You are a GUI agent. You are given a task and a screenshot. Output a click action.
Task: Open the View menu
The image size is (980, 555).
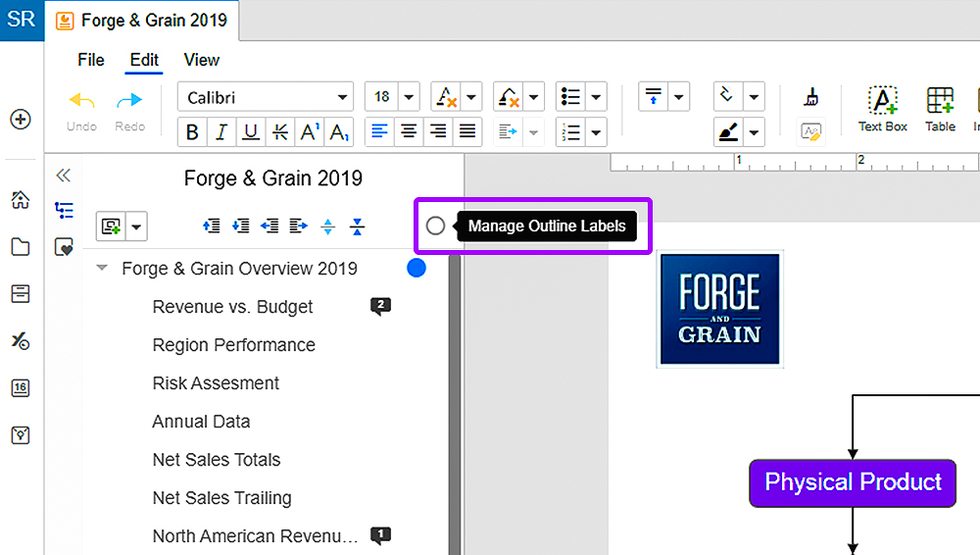[201, 60]
